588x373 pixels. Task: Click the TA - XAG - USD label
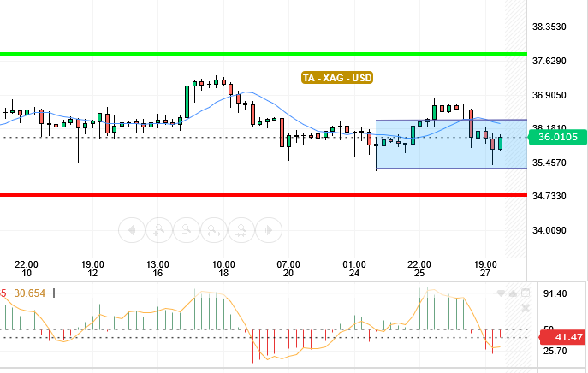point(337,78)
